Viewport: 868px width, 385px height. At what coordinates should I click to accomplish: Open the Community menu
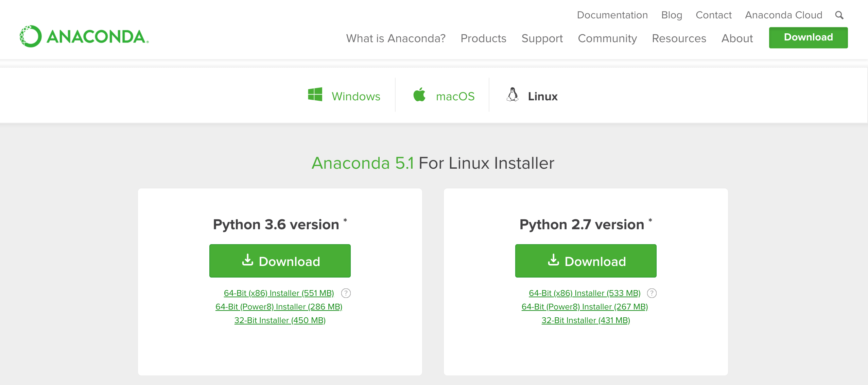click(x=607, y=38)
